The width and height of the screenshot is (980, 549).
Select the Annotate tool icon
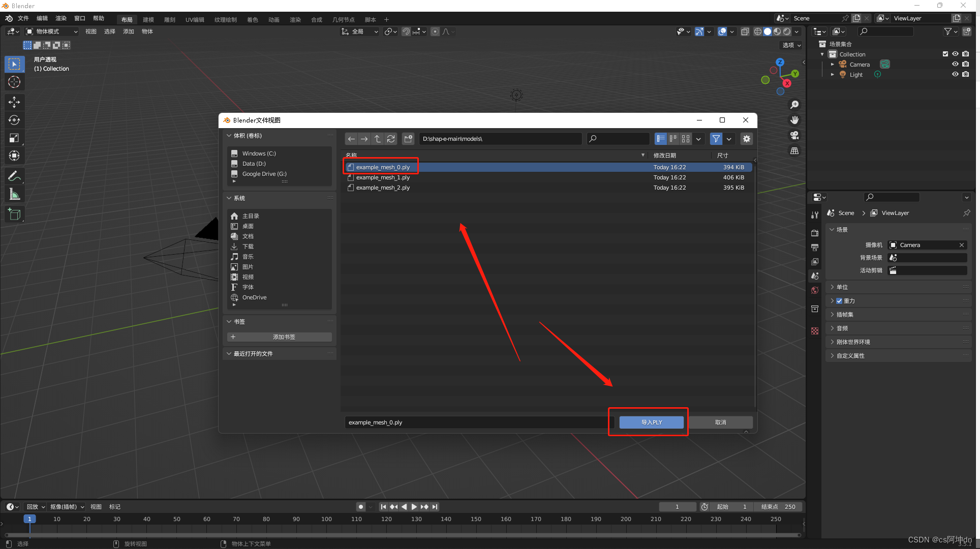coord(14,176)
